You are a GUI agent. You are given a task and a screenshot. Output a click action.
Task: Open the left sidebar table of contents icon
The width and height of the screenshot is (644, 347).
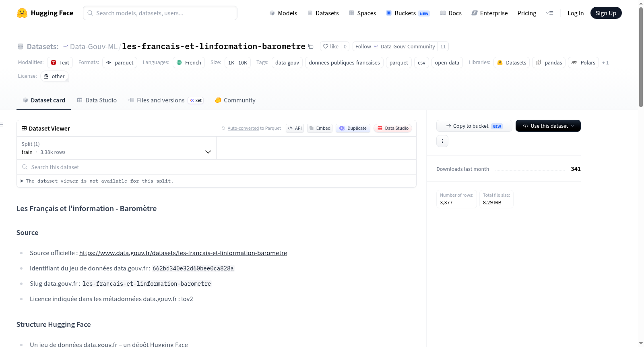click(2, 125)
